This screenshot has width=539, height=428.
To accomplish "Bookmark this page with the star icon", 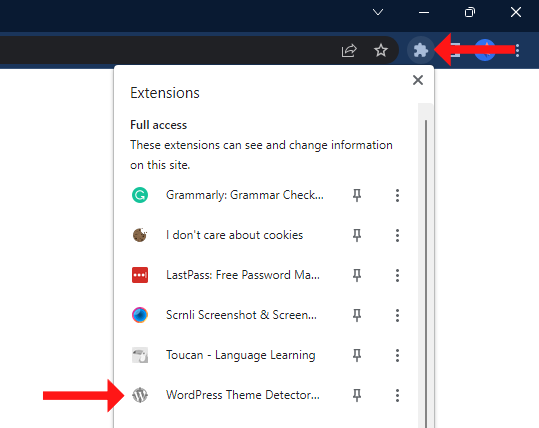I will point(381,51).
